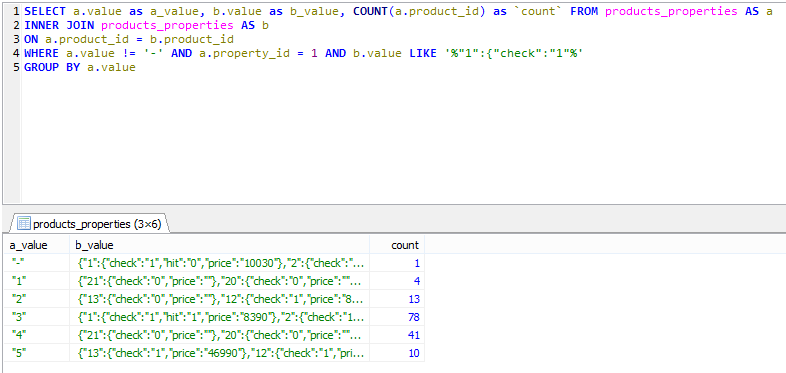Select the b_value cell in the row with count 41
The height and width of the screenshot is (373, 786).
pyautogui.click(x=220, y=335)
